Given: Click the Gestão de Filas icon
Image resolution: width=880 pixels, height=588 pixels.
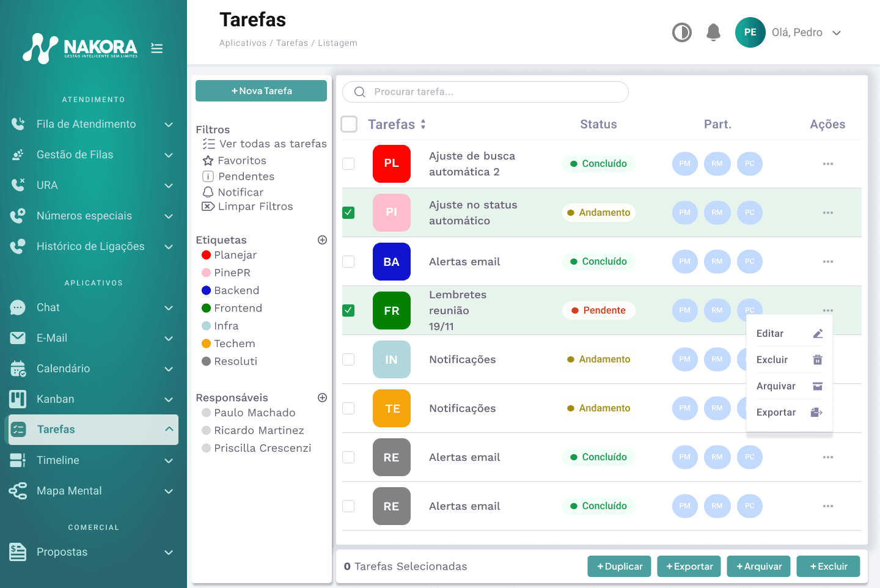Looking at the screenshot, I should coord(18,155).
